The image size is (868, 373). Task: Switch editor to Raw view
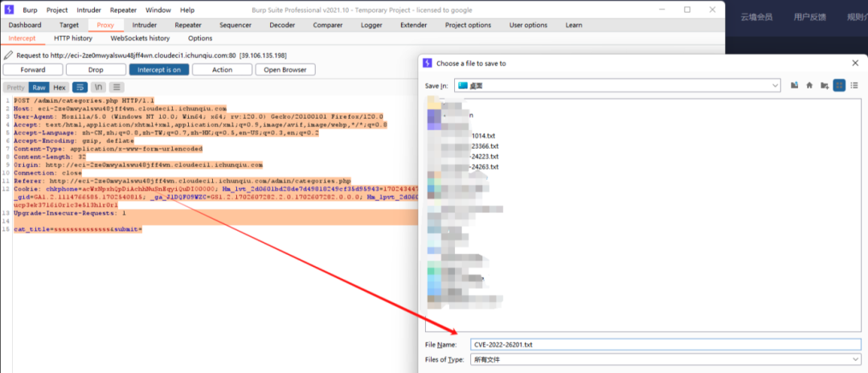click(39, 87)
